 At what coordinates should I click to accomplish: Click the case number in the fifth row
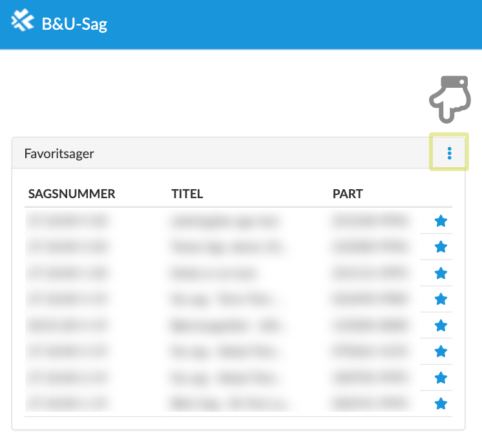pyautogui.click(x=67, y=325)
